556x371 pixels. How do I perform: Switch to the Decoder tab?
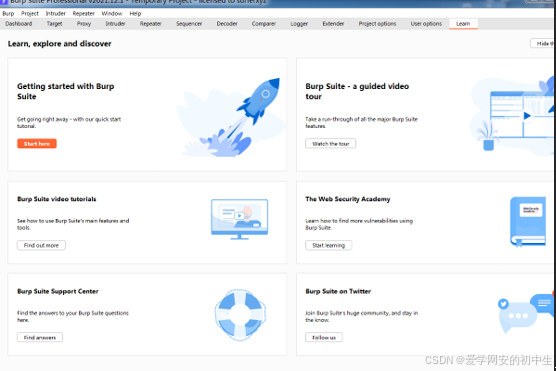click(x=227, y=24)
